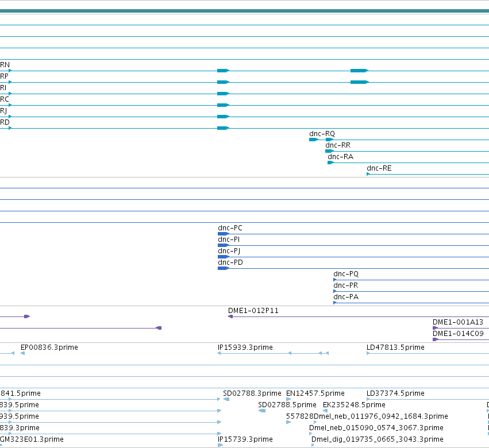Click the DME1-012P11 arrowhead marker
Image resolution: width=489 pixels, height=448 pixels.
[230, 316]
